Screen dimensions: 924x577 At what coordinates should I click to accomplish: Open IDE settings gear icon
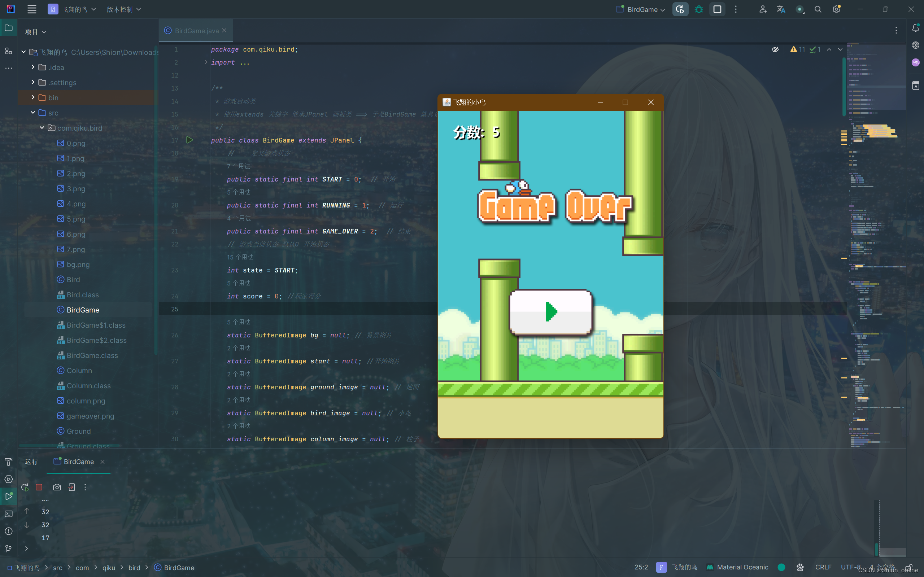(x=836, y=9)
